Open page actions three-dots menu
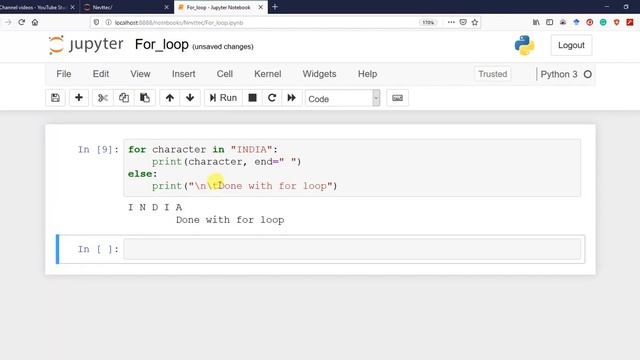Screen dimensions: 640x360 coord(451,22)
